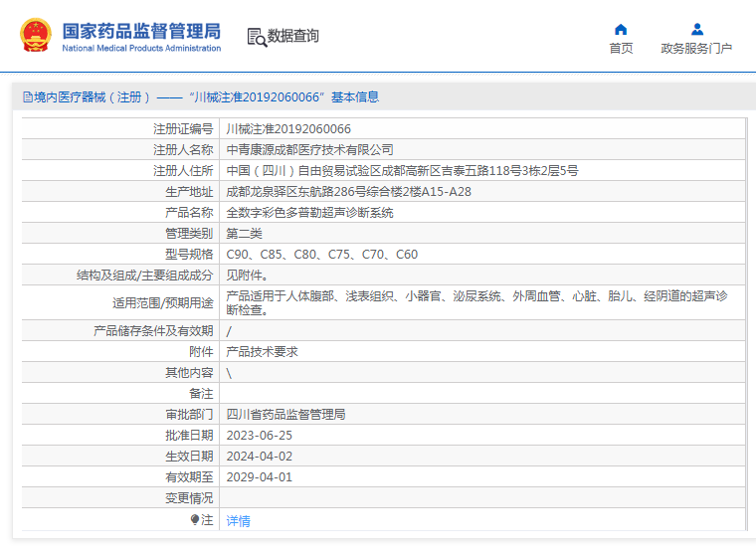Click the National Medical Products Administration subtitle
Screen dimensions: 756x555
point(141,48)
